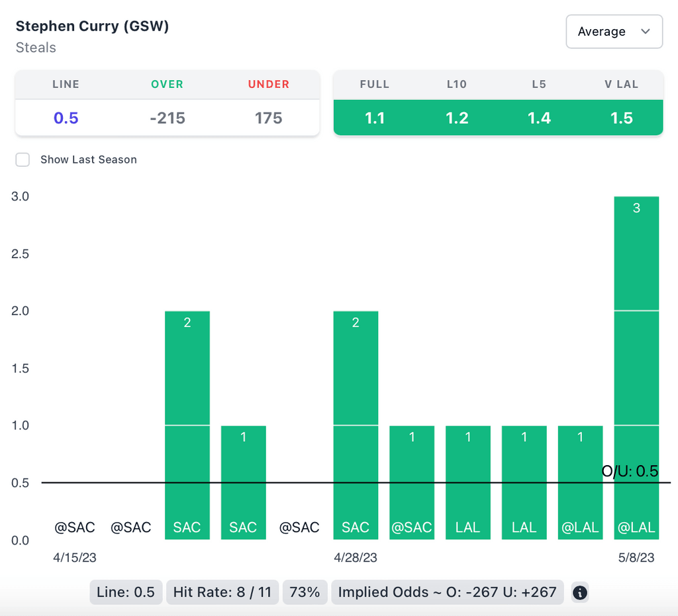Click the Line: 0.5 badge at bottom
This screenshot has height=616, width=678.
click(126, 592)
